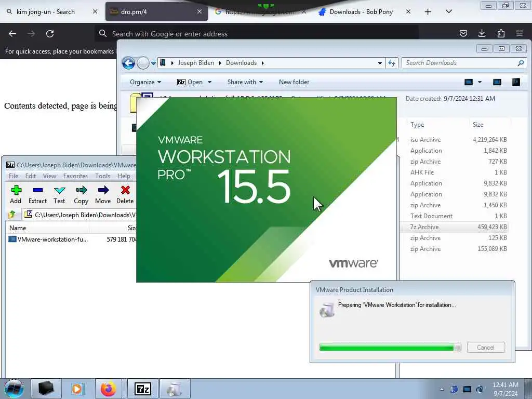The image size is (532, 399).
Task: Switch to kim jong-un Search tab
Action: [x=46, y=12]
